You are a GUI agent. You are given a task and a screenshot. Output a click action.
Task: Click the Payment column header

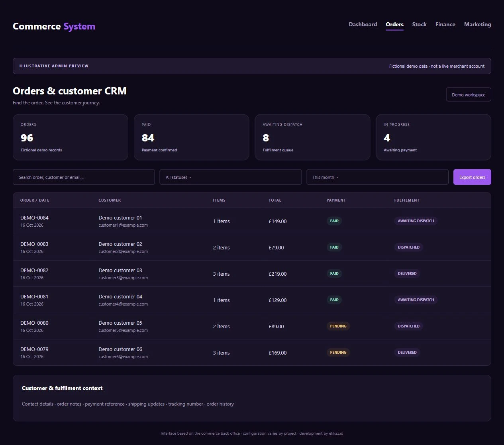[336, 200]
